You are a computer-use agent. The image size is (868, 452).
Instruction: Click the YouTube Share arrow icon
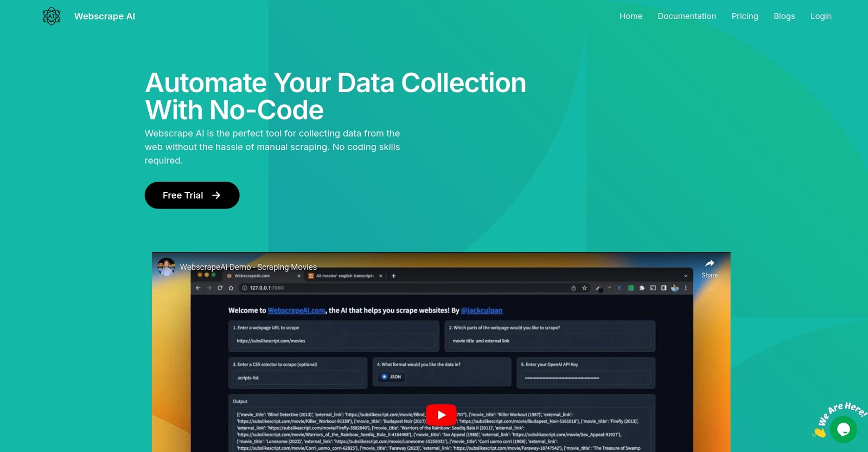click(x=709, y=264)
